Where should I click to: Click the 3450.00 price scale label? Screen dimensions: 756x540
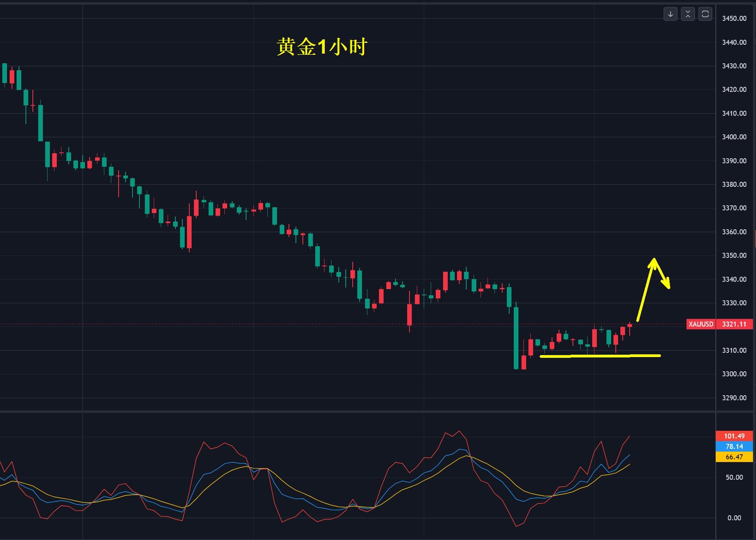point(734,19)
